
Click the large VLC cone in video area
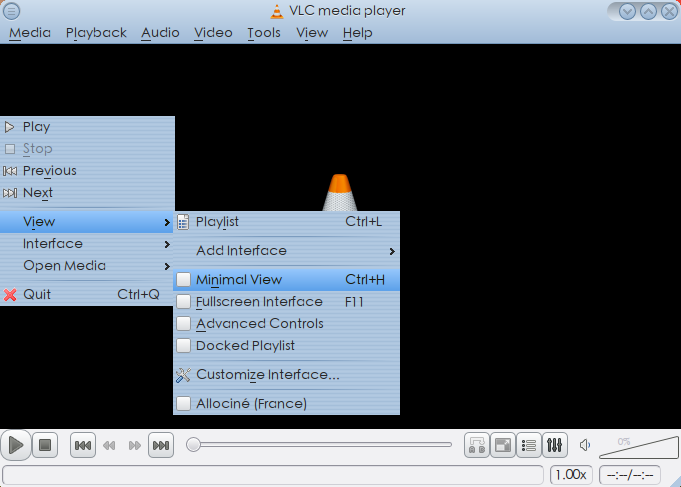(x=340, y=192)
